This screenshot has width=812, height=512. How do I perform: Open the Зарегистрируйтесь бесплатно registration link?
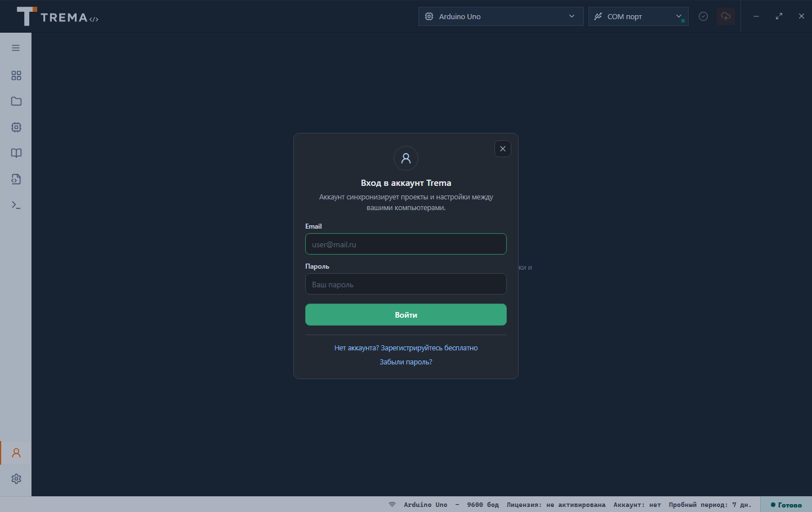[429, 348]
